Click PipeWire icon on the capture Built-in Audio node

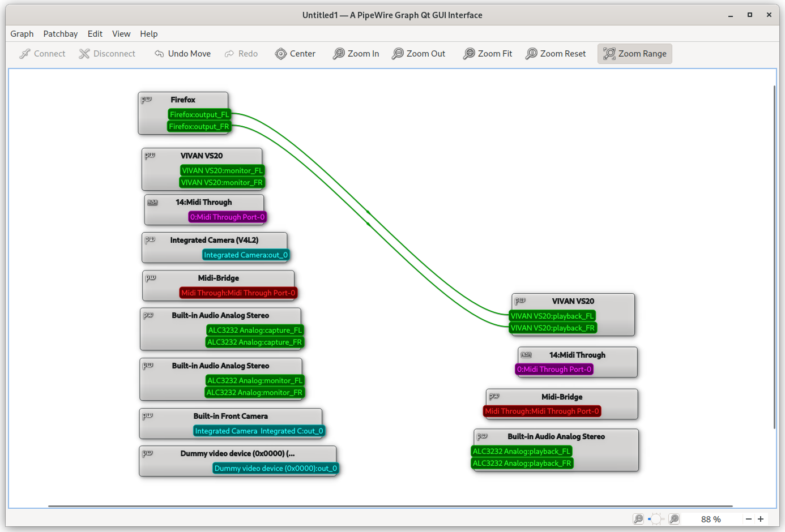click(148, 315)
